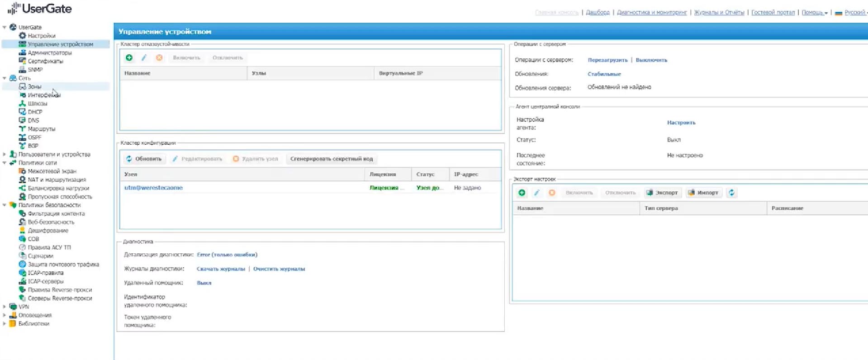Select Зоны under Сеть
The image size is (868, 360).
tap(34, 86)
